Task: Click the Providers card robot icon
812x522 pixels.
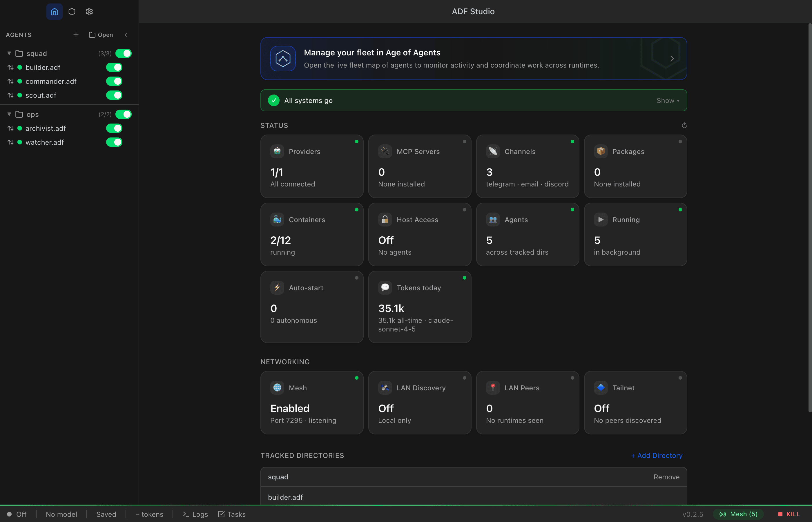Action: tap(277, 151)
